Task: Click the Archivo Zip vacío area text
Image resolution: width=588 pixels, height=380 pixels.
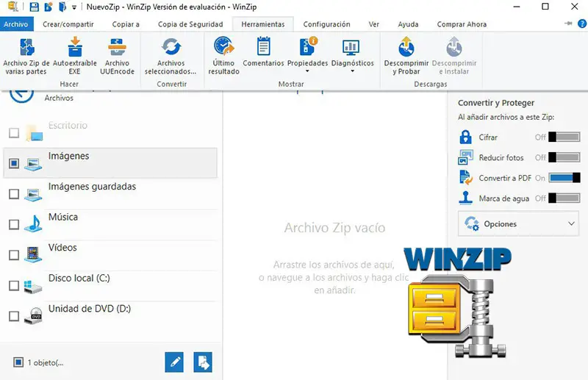Action: [x=334, y=228]
